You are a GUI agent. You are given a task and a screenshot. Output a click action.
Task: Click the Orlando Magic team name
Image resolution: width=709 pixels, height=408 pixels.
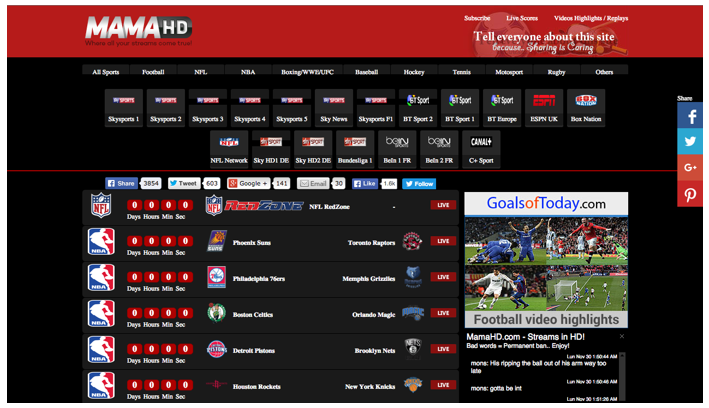(x=373, y=315)
